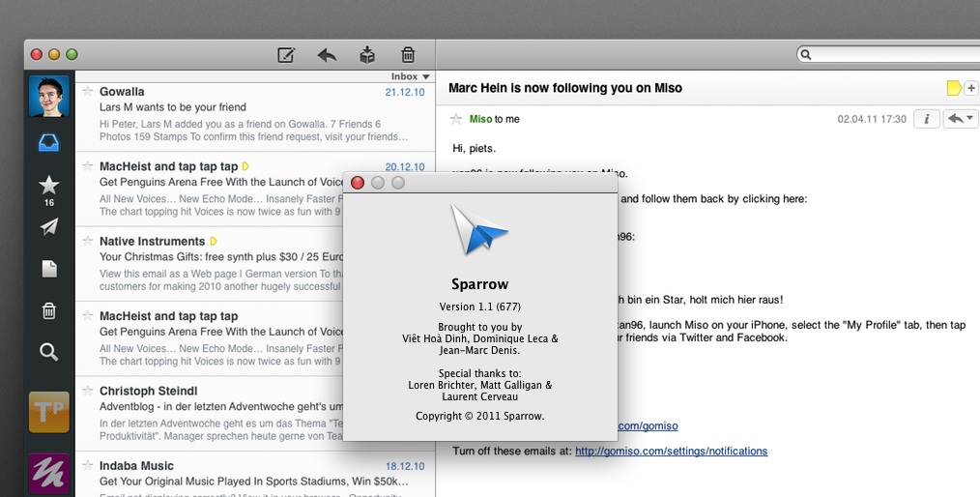The width and height of the screenshot is (980, 497).
Task: Star the Native Instruments message
Action: [88, 241]
